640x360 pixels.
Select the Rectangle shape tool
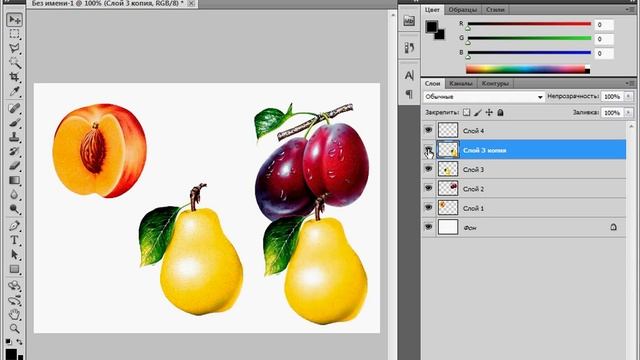pos(14,269)
